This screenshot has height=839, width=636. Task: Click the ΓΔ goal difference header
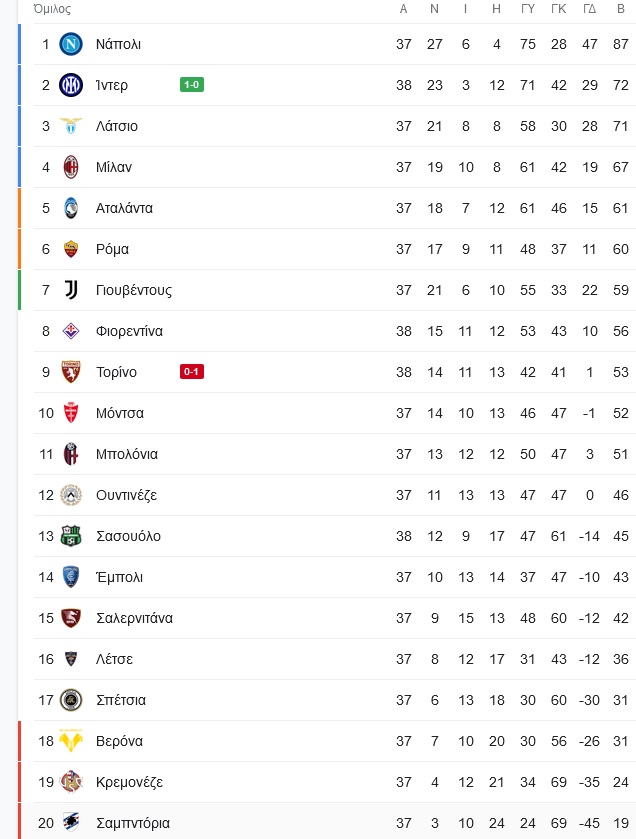589,9
